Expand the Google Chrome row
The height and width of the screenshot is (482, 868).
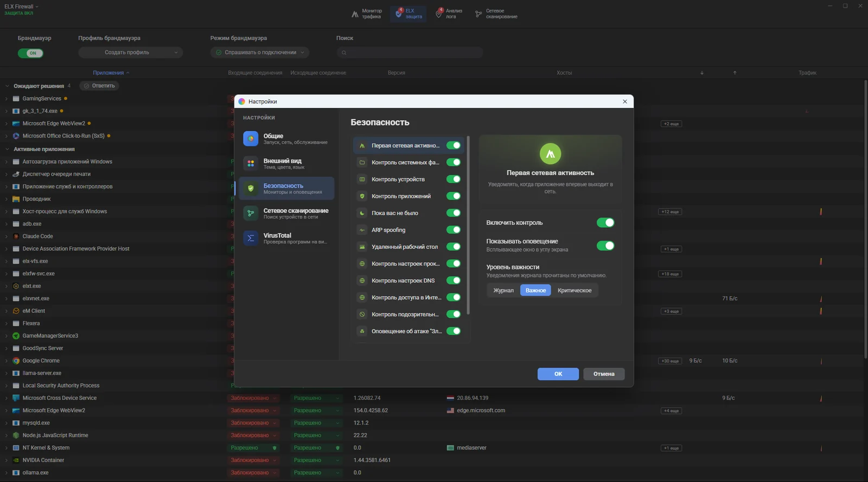point(7,361)
